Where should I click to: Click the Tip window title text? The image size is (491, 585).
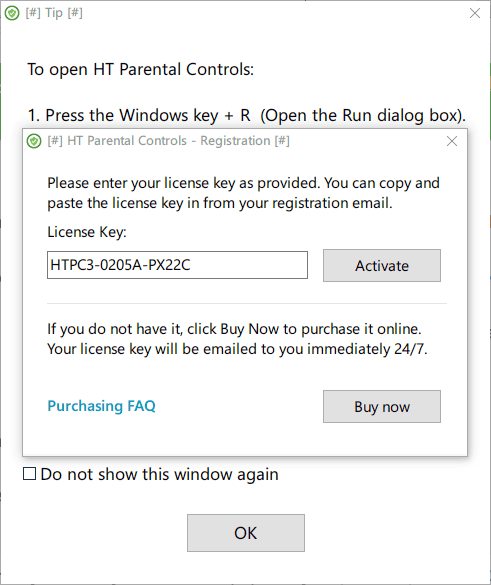(54, 13)
